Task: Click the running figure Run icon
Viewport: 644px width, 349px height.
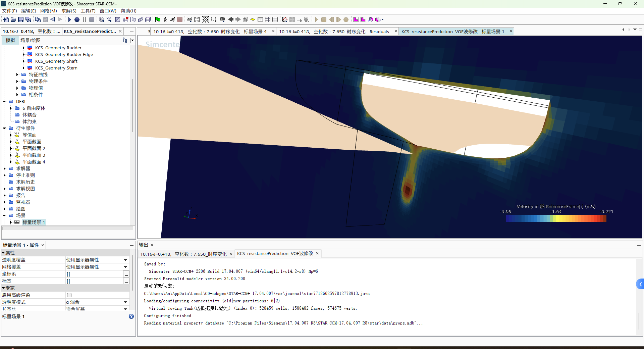Action: (172, 19)
